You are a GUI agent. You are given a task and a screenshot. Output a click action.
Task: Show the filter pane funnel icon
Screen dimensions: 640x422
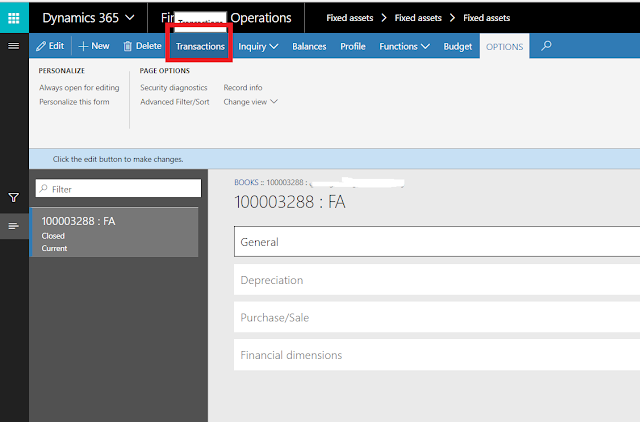13,198
